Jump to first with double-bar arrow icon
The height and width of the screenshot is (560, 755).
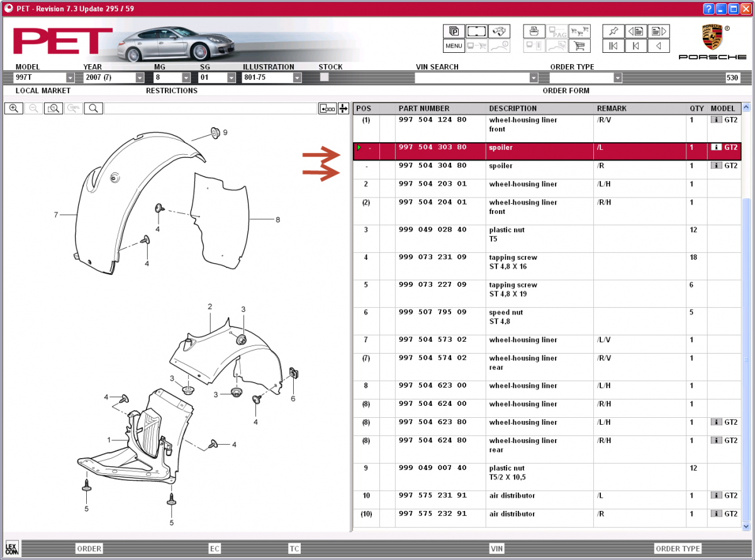click(613, 46)
